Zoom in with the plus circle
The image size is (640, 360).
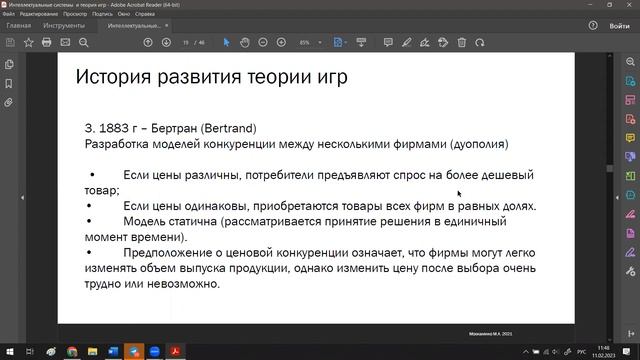point(281,42)
